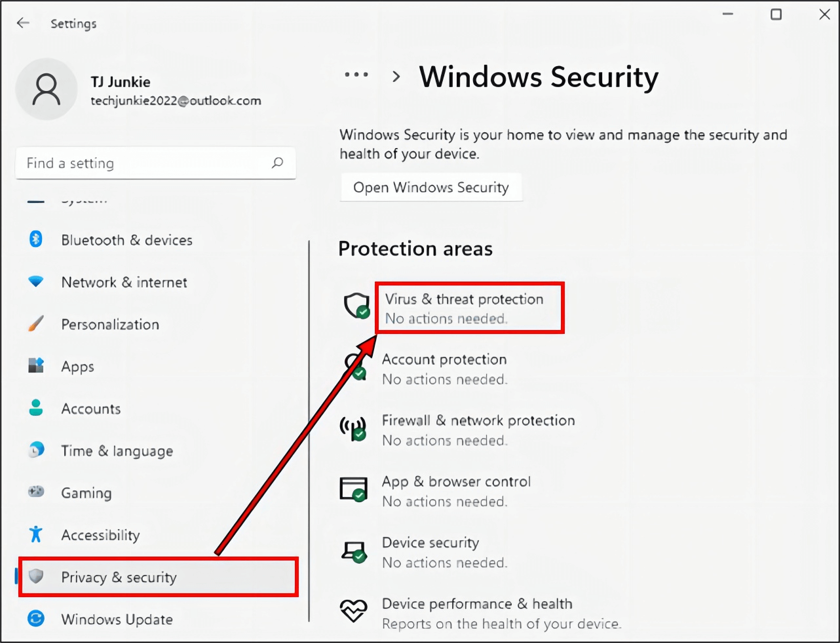Open the breadcrumb overflow menu
This screenshot has width=840, height=643.
[356, 75]
